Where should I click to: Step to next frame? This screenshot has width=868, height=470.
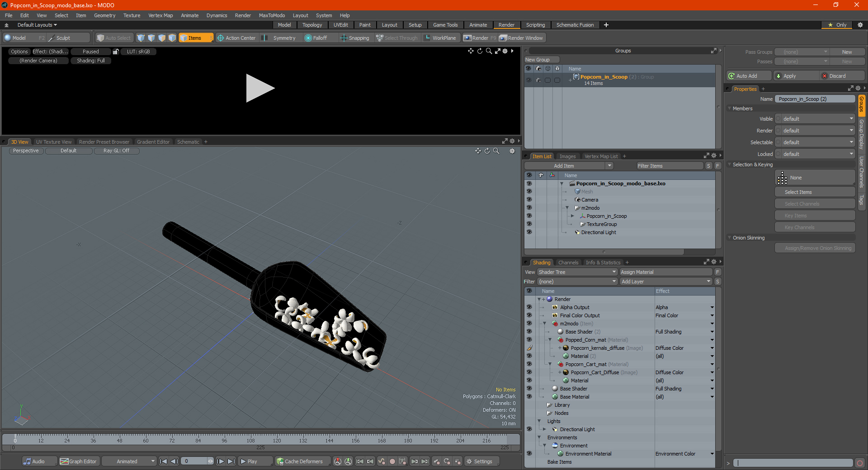tap(221, 461)
